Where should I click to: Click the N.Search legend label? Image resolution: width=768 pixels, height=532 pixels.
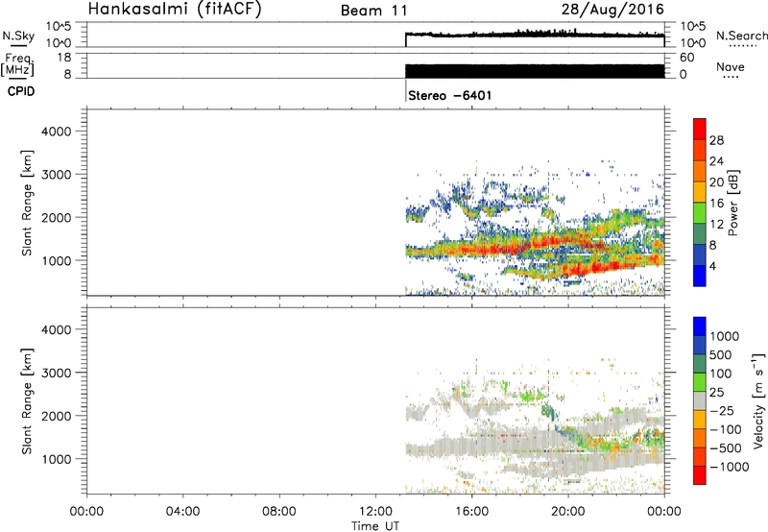click(741, 36)
